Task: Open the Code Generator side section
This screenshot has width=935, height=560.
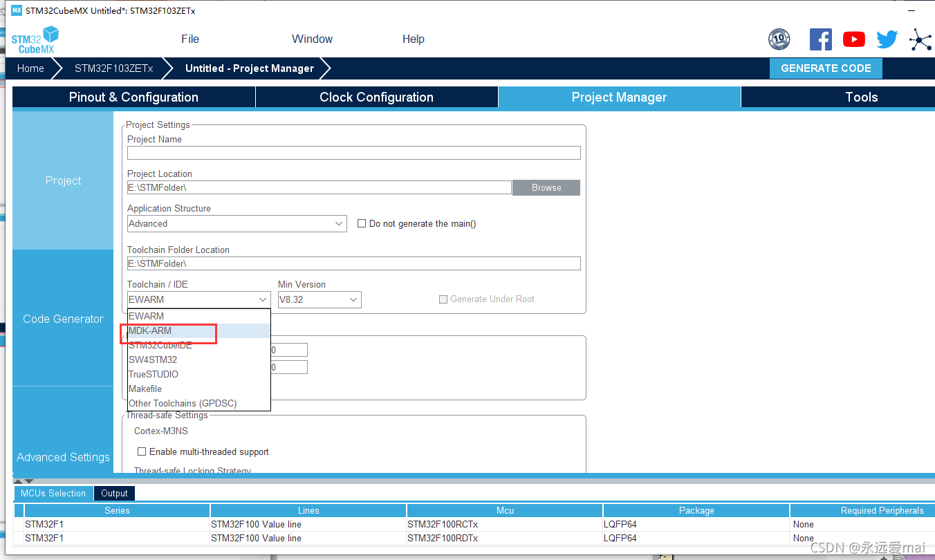Action: [63, 319]
